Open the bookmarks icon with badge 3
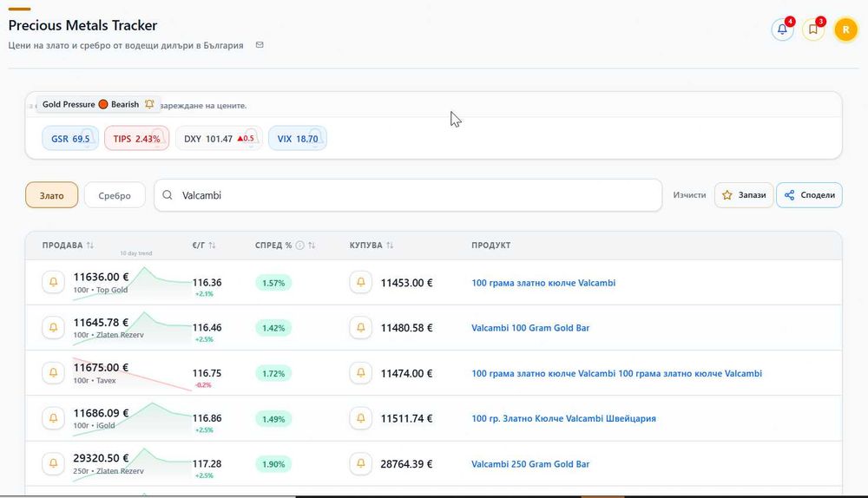This screenshot has height=498, width=868. tap(813, 29)
